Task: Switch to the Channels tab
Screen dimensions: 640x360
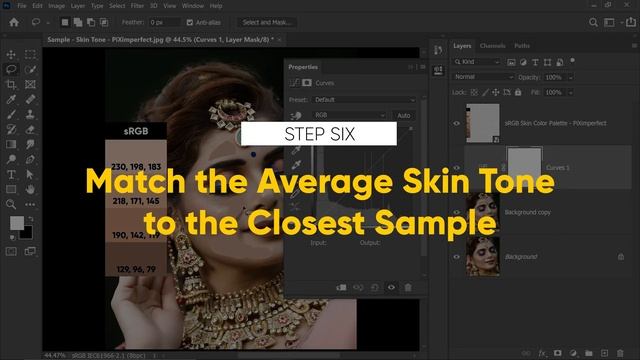Action: (492, 46)
